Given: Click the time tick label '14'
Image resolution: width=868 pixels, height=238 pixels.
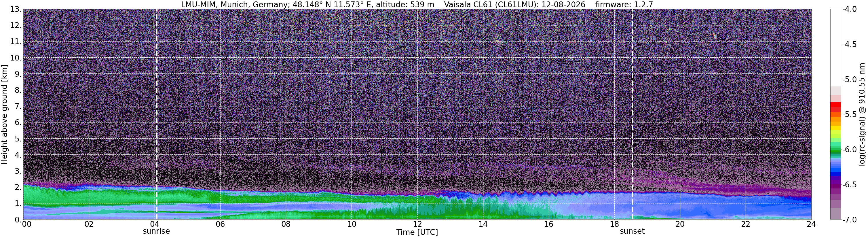Looking at the screenshot, I should point(483,224).
